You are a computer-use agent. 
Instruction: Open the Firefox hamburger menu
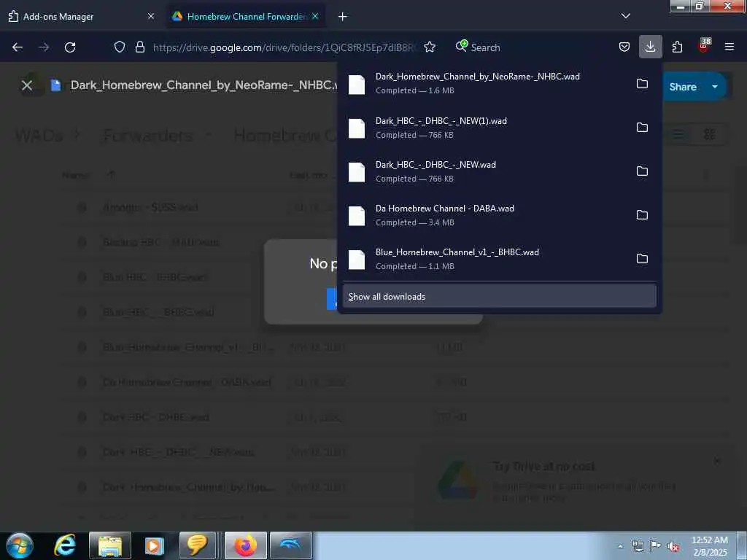(729, 47)
